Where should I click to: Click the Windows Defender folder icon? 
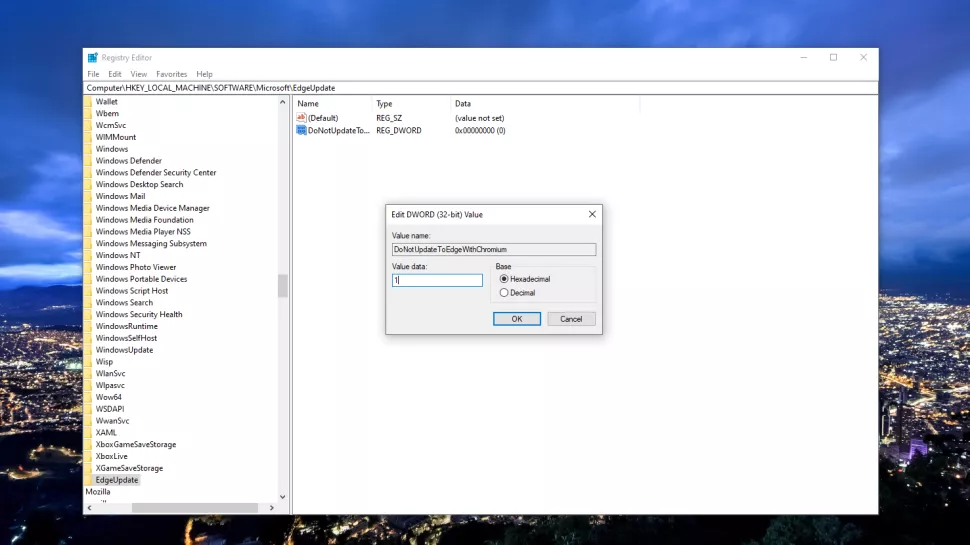[89, 161]
